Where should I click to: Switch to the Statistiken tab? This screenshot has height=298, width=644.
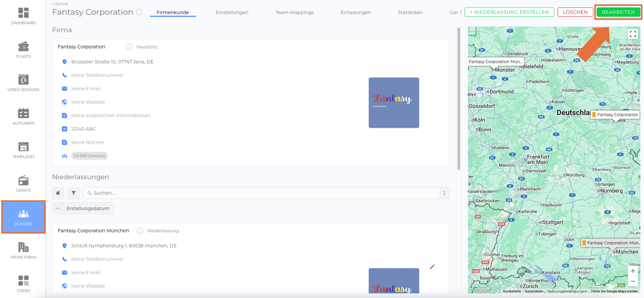(410, 12)
